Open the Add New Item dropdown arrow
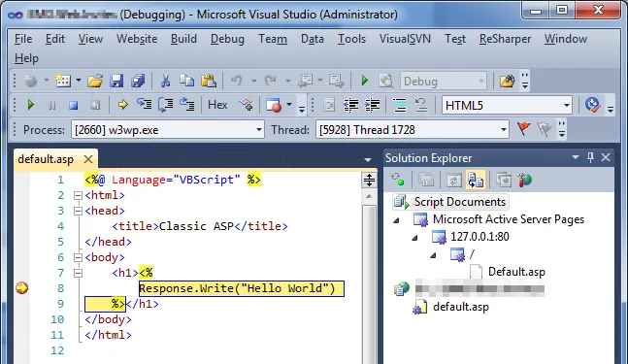This screenshot has height=364, width=628. point(79,81)
